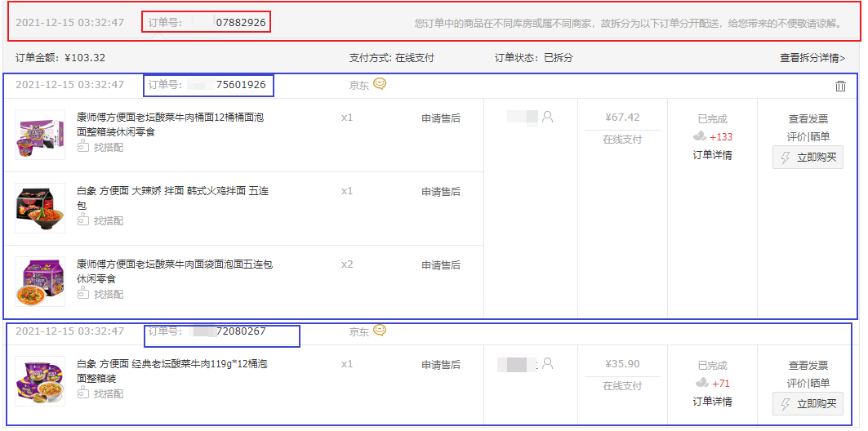Click 找搭配 icon under 白象 119g*12桶 item

(x=83, y=393)
